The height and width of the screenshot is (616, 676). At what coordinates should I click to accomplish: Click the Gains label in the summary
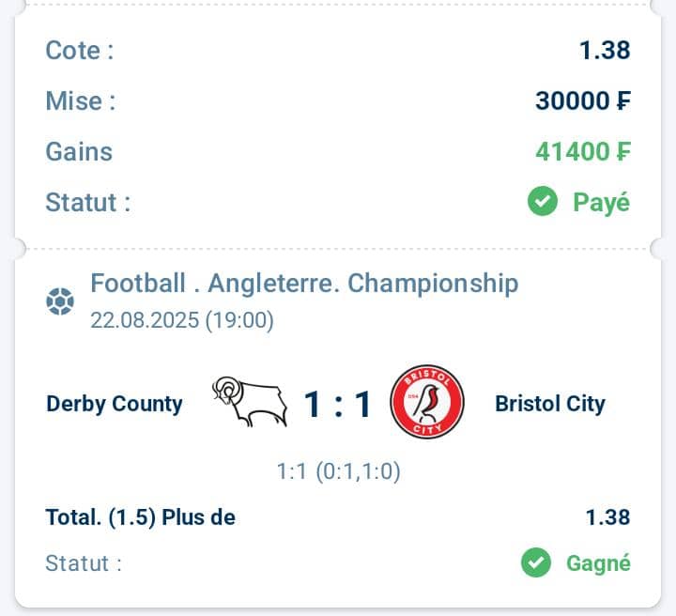[x=79, y=151]
